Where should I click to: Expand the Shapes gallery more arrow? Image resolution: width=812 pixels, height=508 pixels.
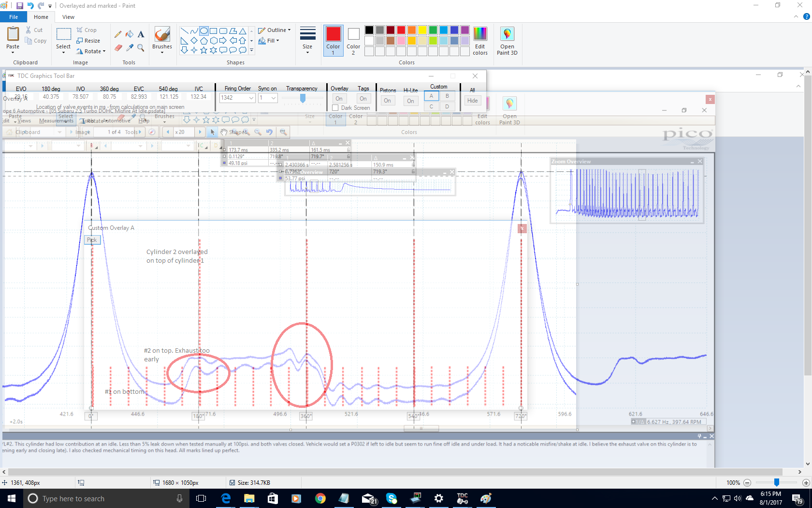pos(251,50)
